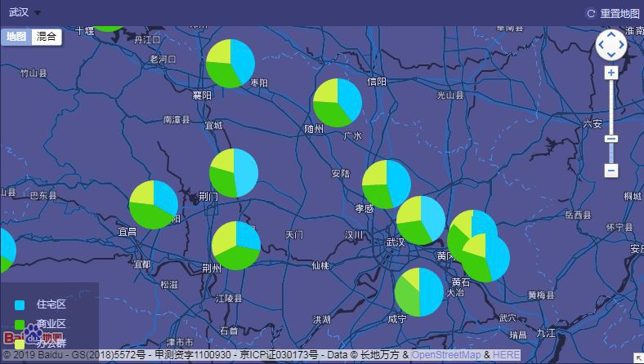The height and width of the screenshot is (364, 644).
Task: Open the HERE attribution link
Action: [x=507, y=355]
